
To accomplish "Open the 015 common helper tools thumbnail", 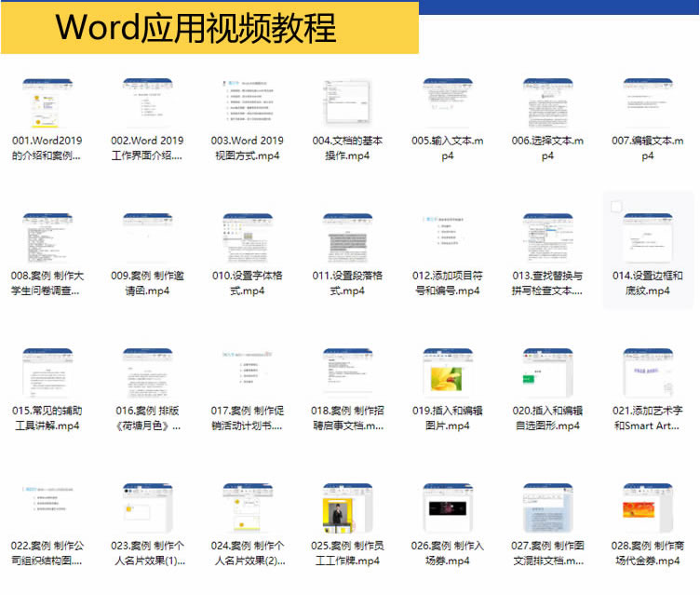I will 47,373.
